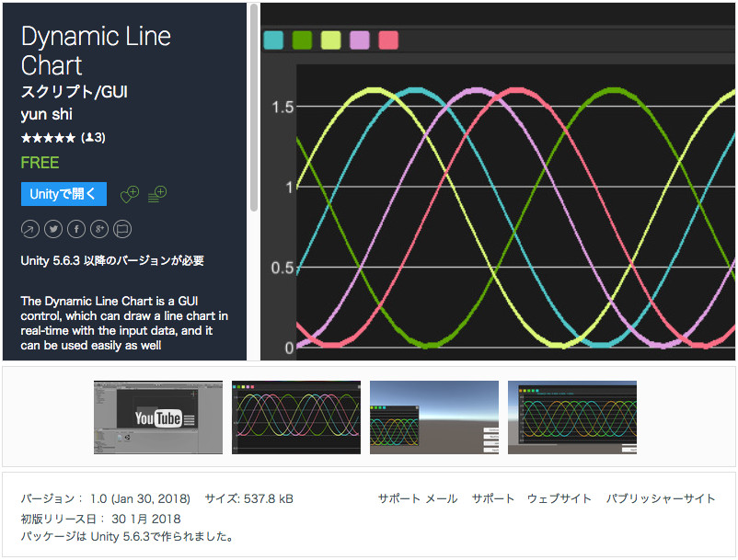738x560 pixels.
Task: Click the yellow-green color swatch
Action: pyautogui.click(x=331, y=40)
